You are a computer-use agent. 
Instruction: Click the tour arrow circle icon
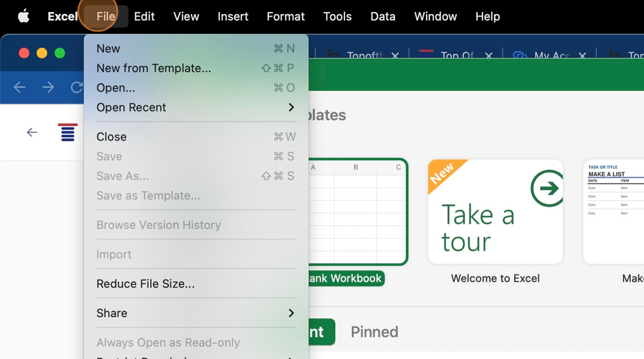point(548,188)
